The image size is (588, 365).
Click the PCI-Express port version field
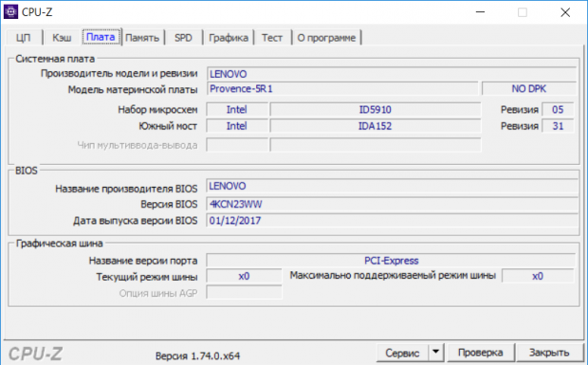tap(391, 261)
